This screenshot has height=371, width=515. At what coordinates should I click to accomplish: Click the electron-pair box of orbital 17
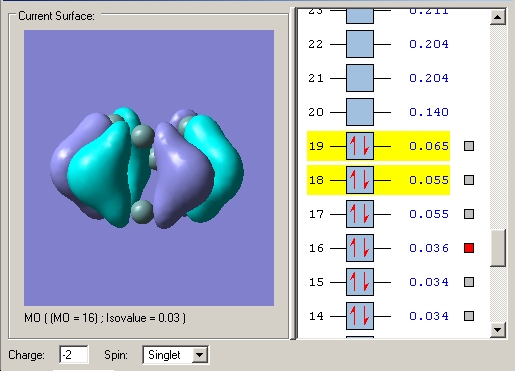360,214
